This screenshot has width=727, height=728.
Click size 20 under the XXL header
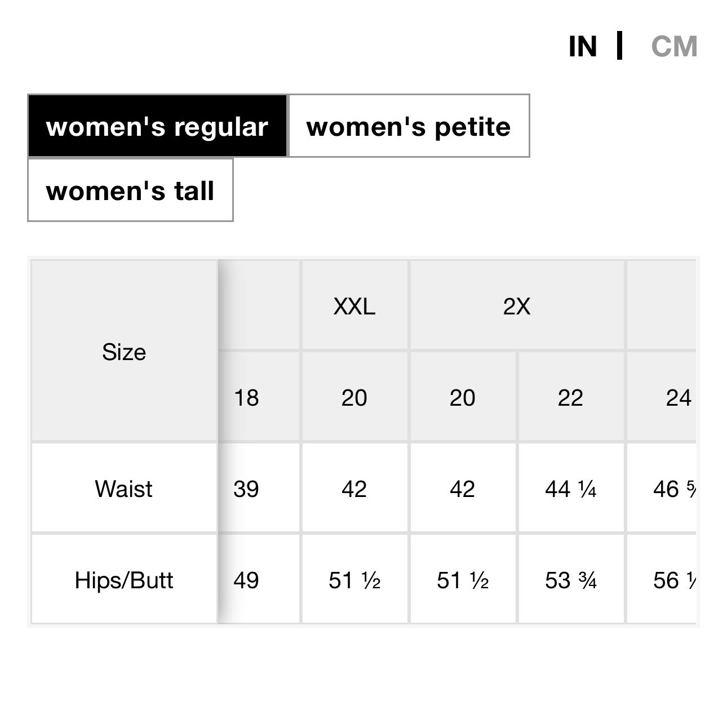354,398
